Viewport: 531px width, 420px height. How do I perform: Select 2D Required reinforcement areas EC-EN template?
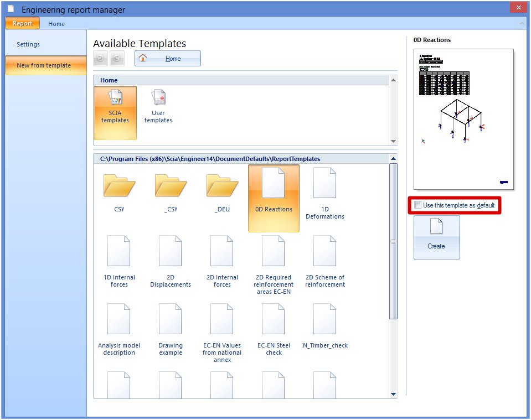tap(274, 265)
